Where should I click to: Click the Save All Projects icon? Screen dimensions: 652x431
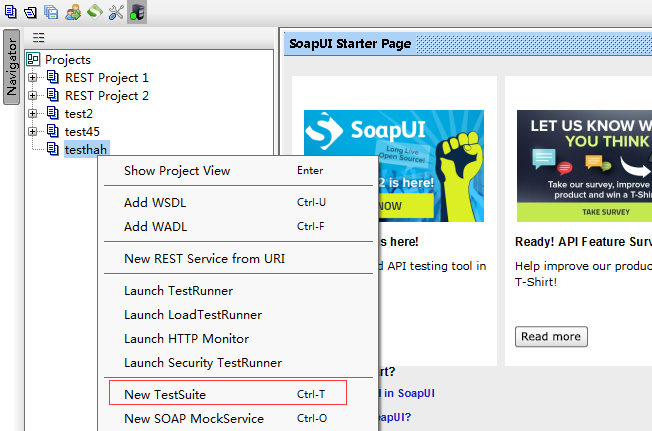tap(51, 12)
